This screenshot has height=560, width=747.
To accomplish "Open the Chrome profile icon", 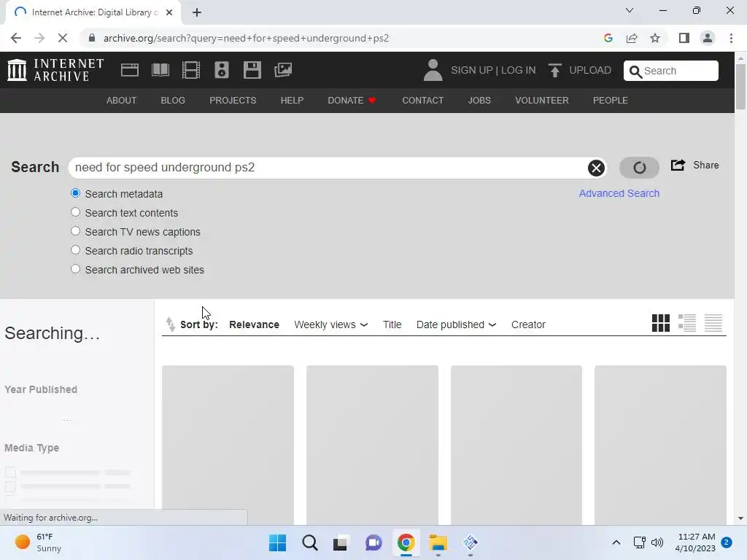I will tap(708, 38).
